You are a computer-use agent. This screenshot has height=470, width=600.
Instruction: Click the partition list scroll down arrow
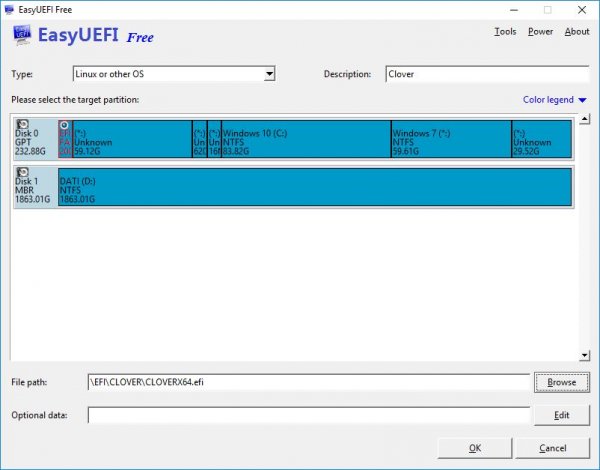584,356
